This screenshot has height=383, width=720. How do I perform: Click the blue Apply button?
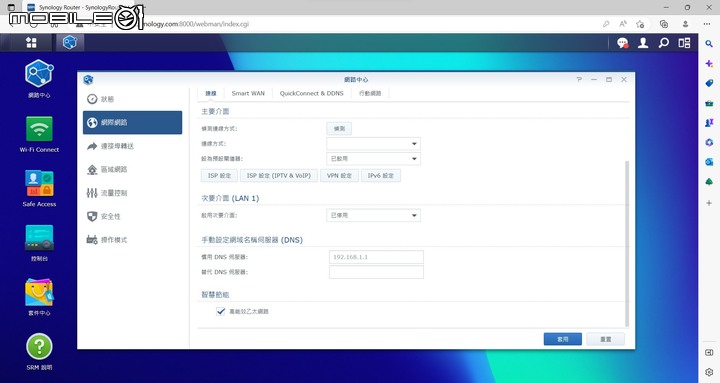pyautogui.click(x=562, y=339)
